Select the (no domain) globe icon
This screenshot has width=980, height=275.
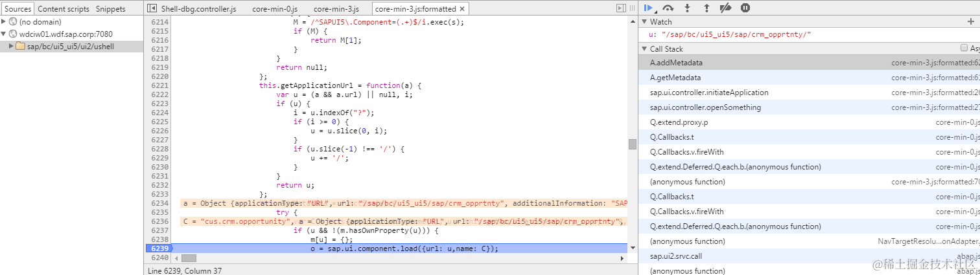[x=14, y=22]
